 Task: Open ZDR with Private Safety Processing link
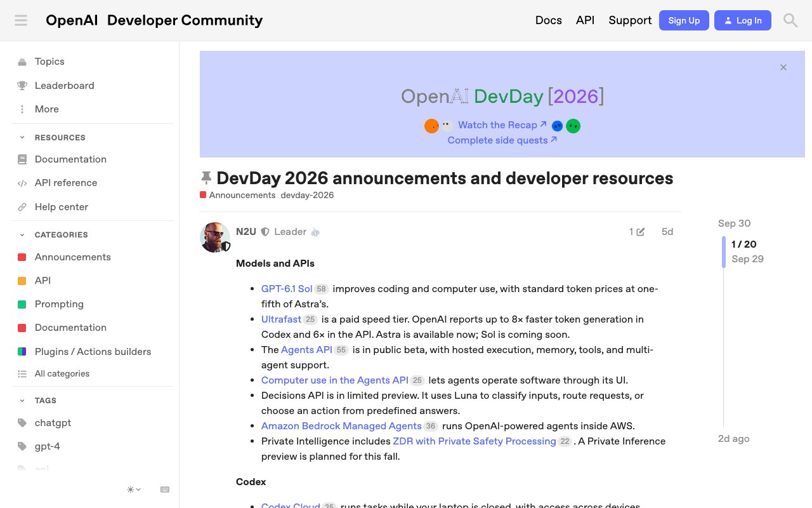coord(475,441)
